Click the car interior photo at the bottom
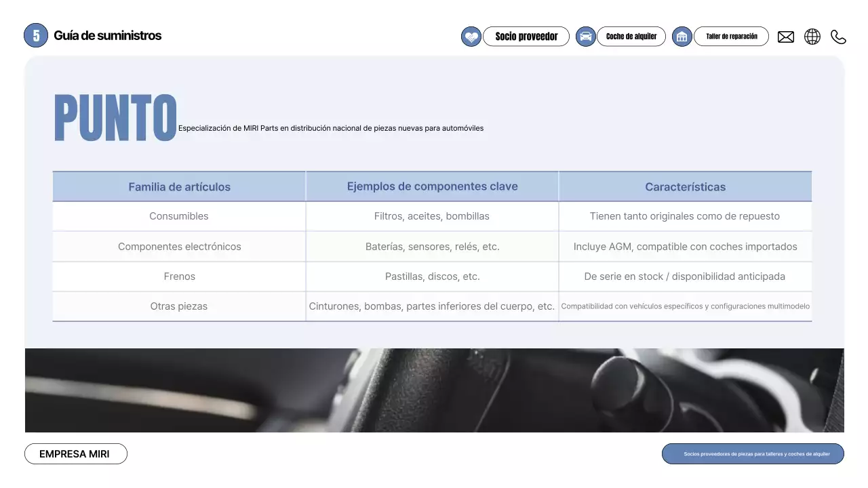The height and width of the screenshot is (488, 868). (434, 390)
